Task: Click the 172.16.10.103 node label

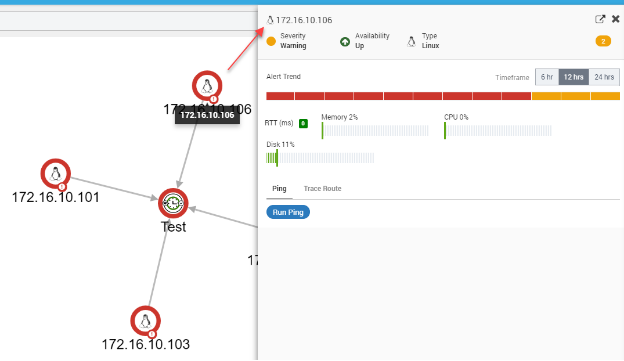Action: coord(146,344)
